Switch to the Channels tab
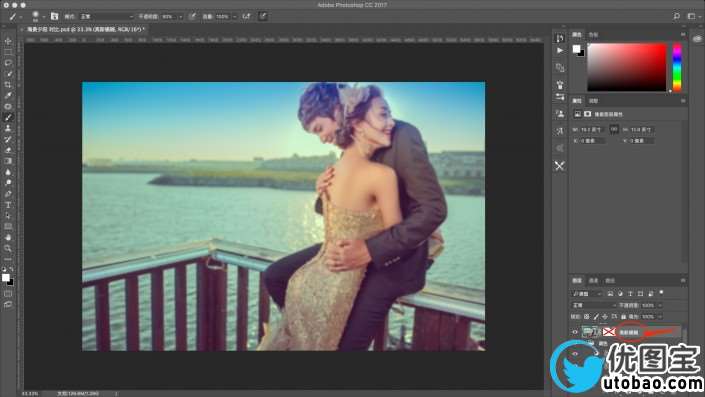The image size is (705, 397). coord(593,281)
